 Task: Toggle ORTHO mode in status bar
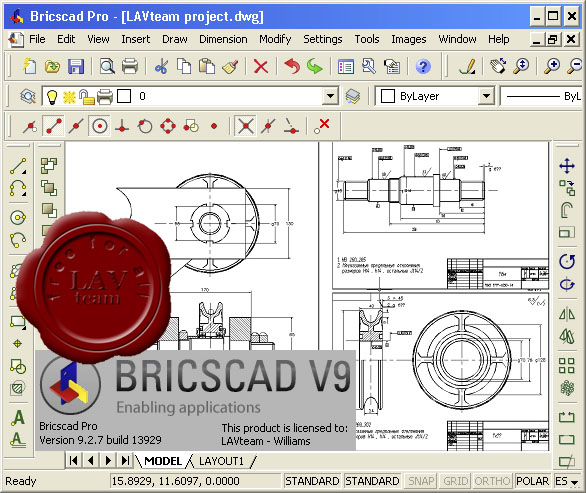pyautogui.click(x=492, y=481)
